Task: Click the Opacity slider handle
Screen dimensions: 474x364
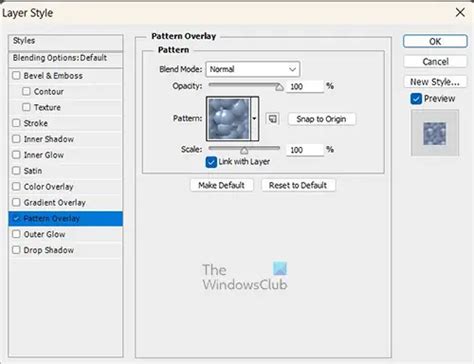Action: pos(279,87)
